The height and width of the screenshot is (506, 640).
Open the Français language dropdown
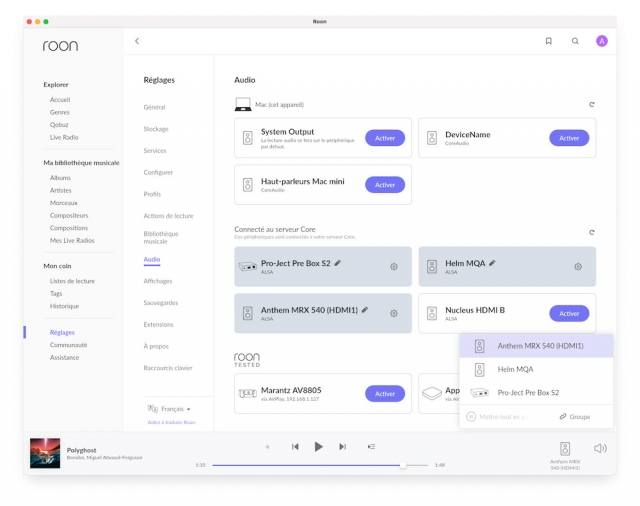coord(169,409)
